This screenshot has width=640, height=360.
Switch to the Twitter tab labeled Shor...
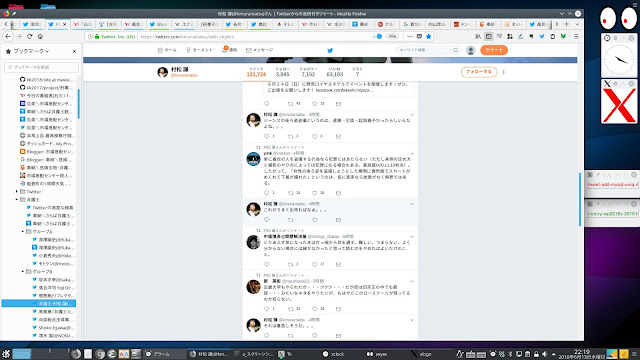coord(158,24)
